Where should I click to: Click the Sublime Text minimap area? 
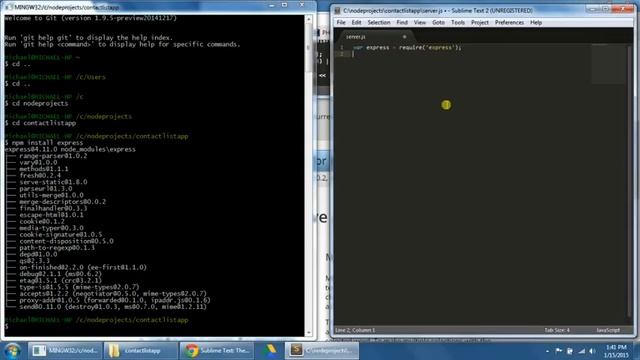(x=608, y=63)
